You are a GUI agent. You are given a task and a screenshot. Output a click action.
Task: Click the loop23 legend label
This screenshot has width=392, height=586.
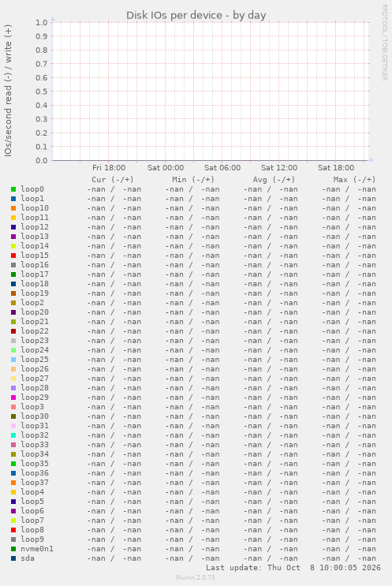pyautogui.click(x=35, y=341)
